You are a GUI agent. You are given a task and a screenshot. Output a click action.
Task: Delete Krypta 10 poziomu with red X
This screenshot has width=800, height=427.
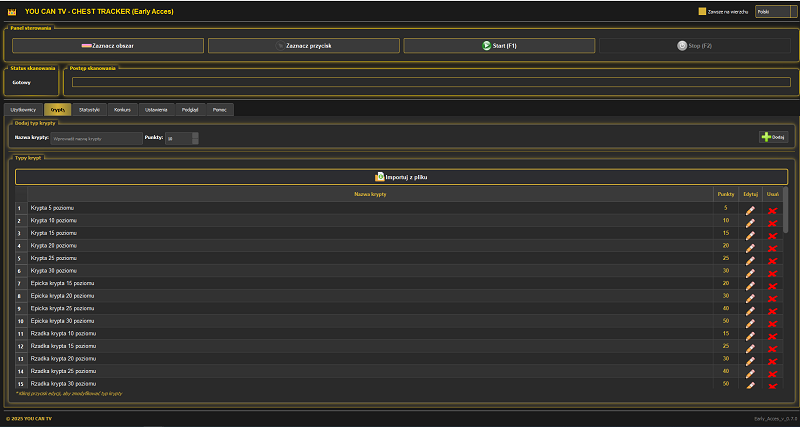(x=772, y=223)
